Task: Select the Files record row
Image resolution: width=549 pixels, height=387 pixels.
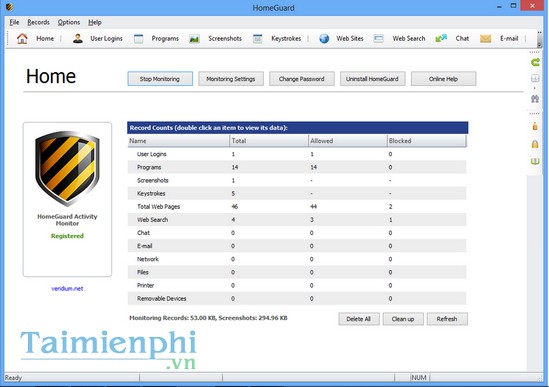Action: pos(297,272)
